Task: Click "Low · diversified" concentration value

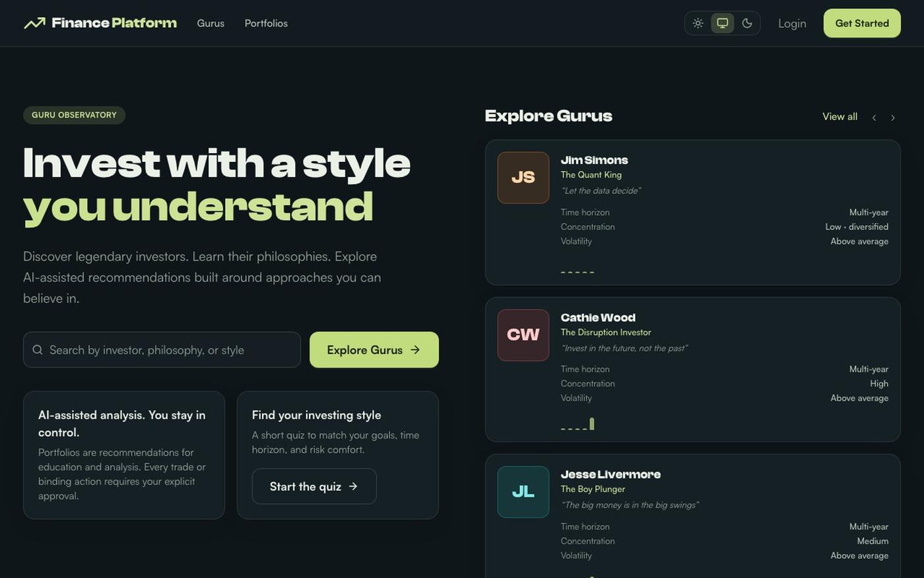Action: coord(857,227)
